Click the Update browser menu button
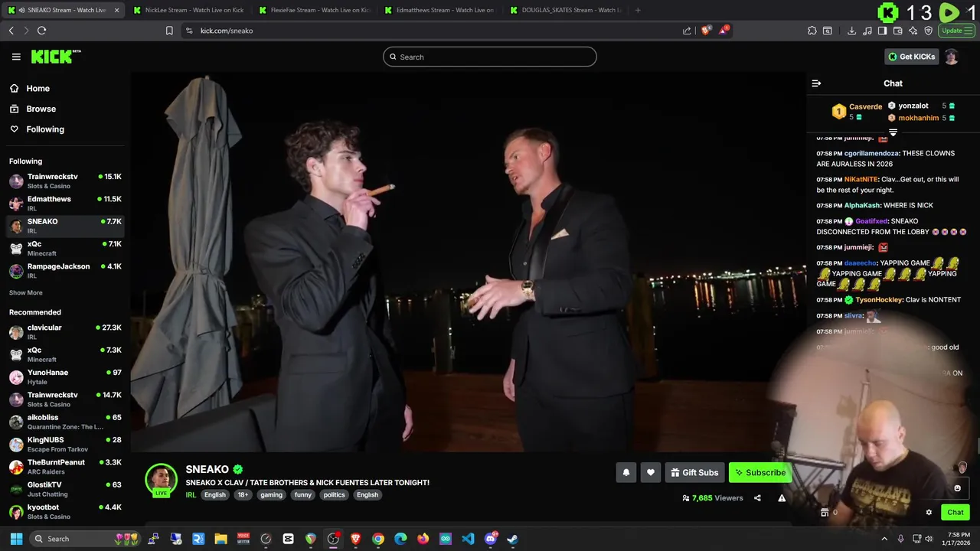The height and width of the screenshot is (551, 980). 957,31
